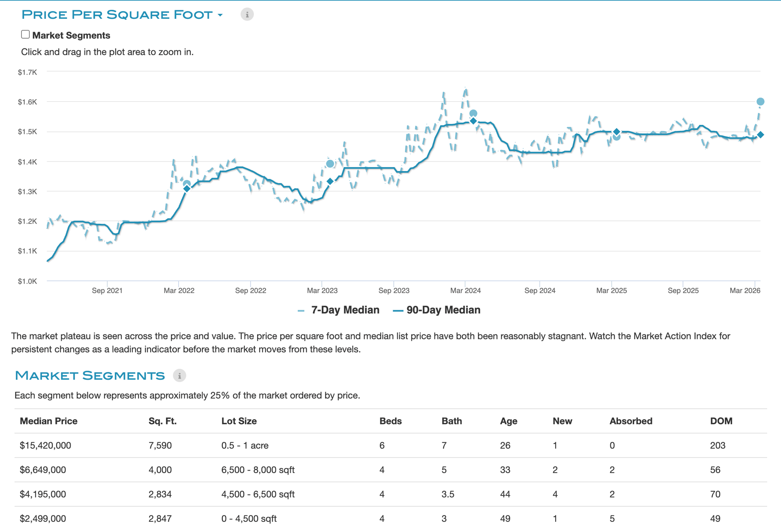Click the Median Price column header
This screenshot has width=781, height=532.
pyautogui.click(x=48, y=421)
